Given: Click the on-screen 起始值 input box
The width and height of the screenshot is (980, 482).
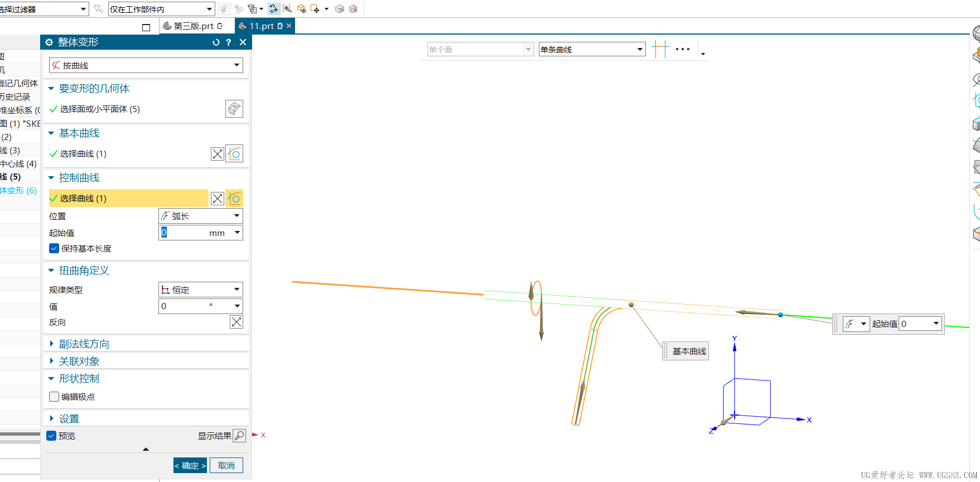Looking at the screenshot, I should point(915,324).
